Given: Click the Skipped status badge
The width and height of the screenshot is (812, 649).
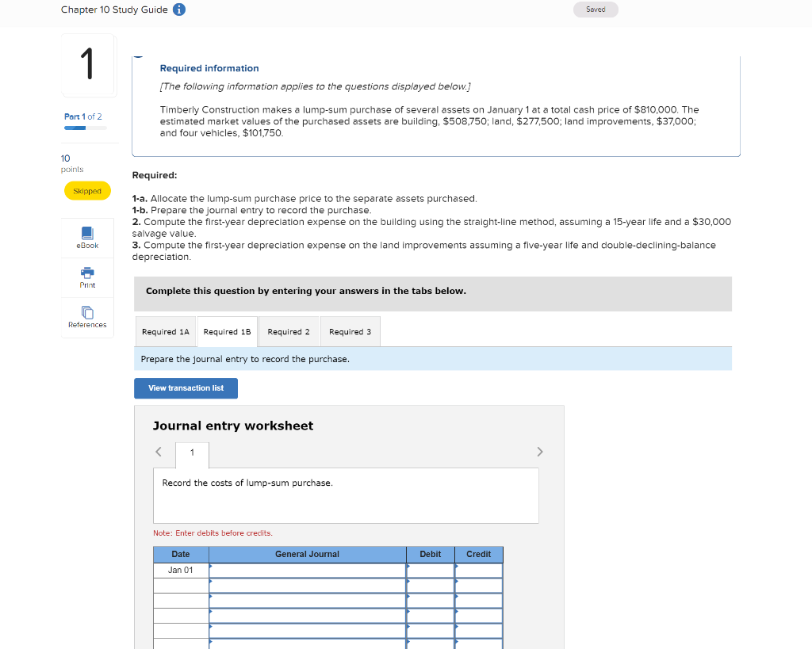Looking at the screenshot, I should pos(87,191).
